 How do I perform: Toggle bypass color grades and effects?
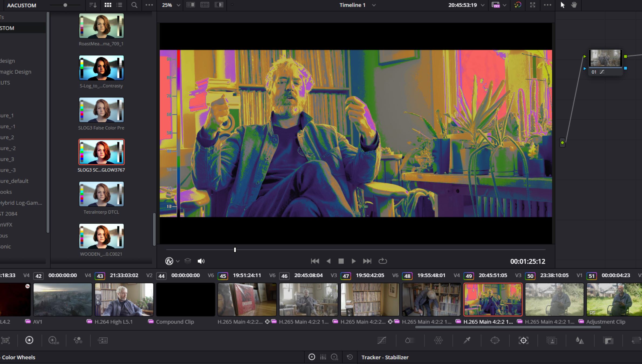518,5
